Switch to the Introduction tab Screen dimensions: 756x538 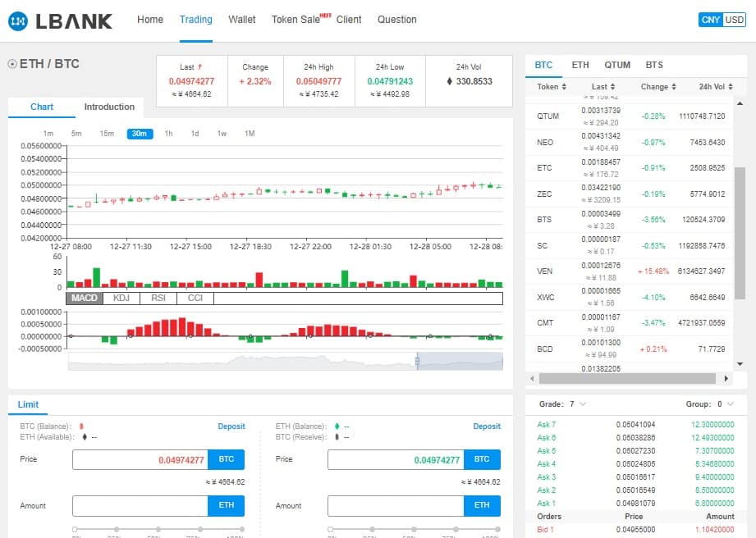tap(109, 107)
